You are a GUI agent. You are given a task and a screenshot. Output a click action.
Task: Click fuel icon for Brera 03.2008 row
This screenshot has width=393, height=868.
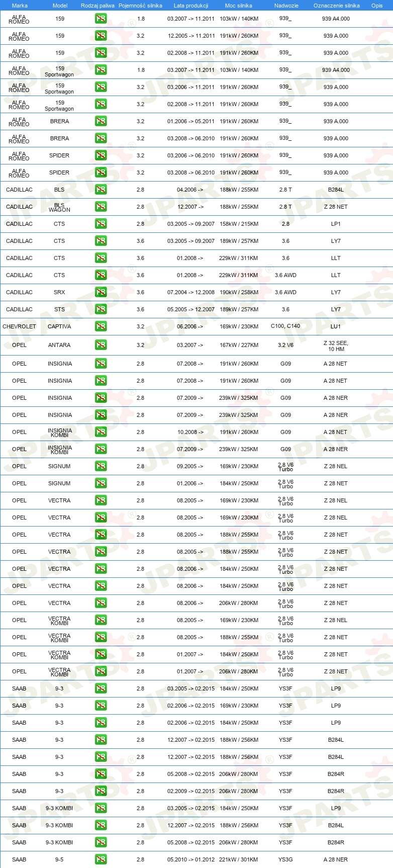coord(101,138)
